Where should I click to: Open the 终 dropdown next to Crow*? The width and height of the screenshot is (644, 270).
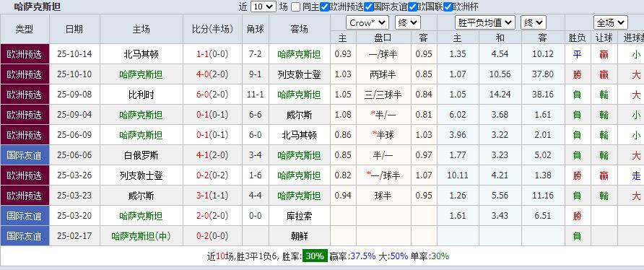[408, 22]
